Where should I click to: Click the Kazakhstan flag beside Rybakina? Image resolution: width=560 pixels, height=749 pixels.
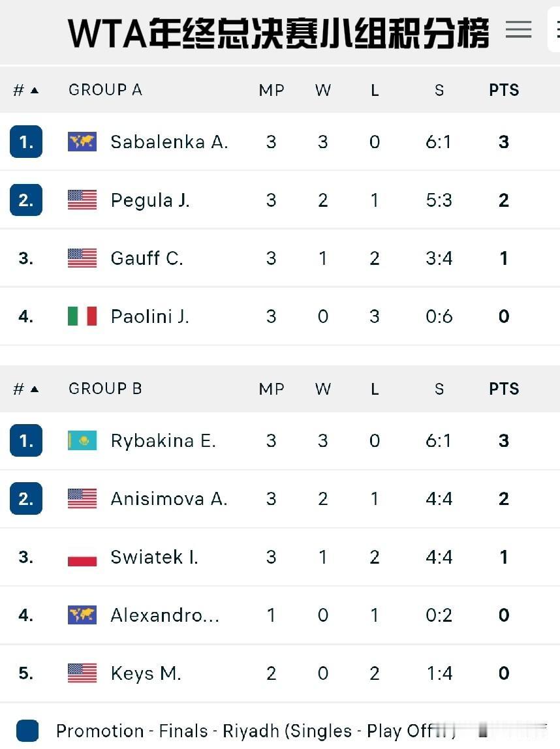82,440
